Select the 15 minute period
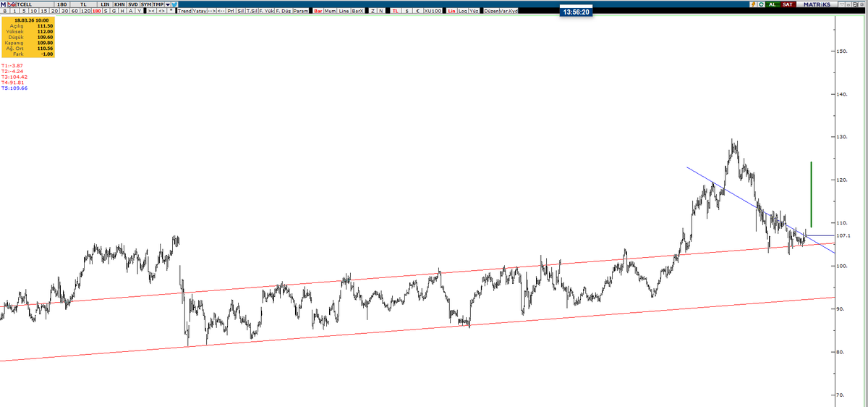Image resolution: width=868 pixels, height=407 pixels. [x=43, y=12]
